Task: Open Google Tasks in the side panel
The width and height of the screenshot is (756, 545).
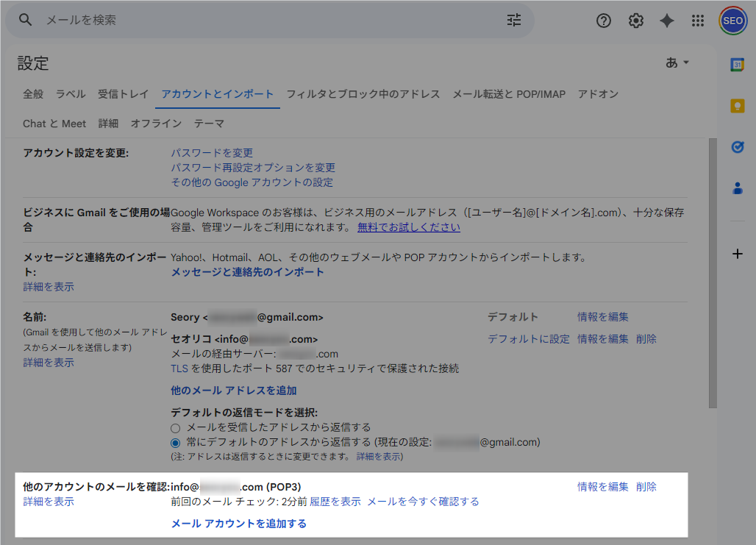Action: click(x=738, y=147)
